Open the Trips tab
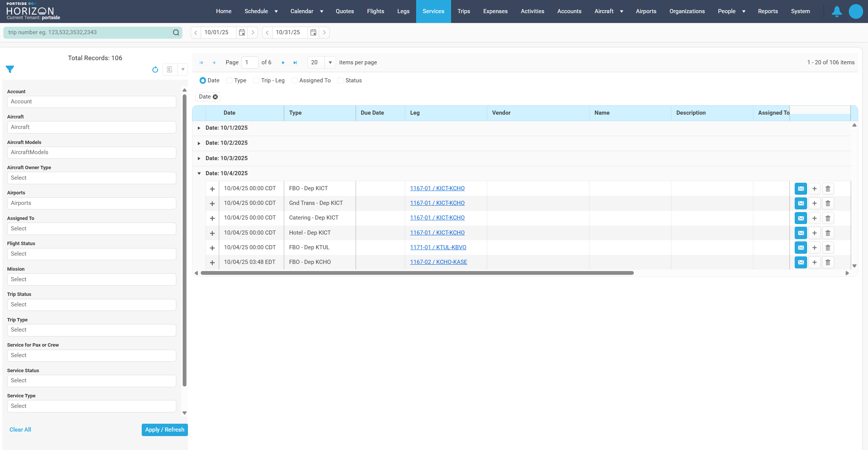The width and height of the screenshot is (868, 450). tap(464, 11)
